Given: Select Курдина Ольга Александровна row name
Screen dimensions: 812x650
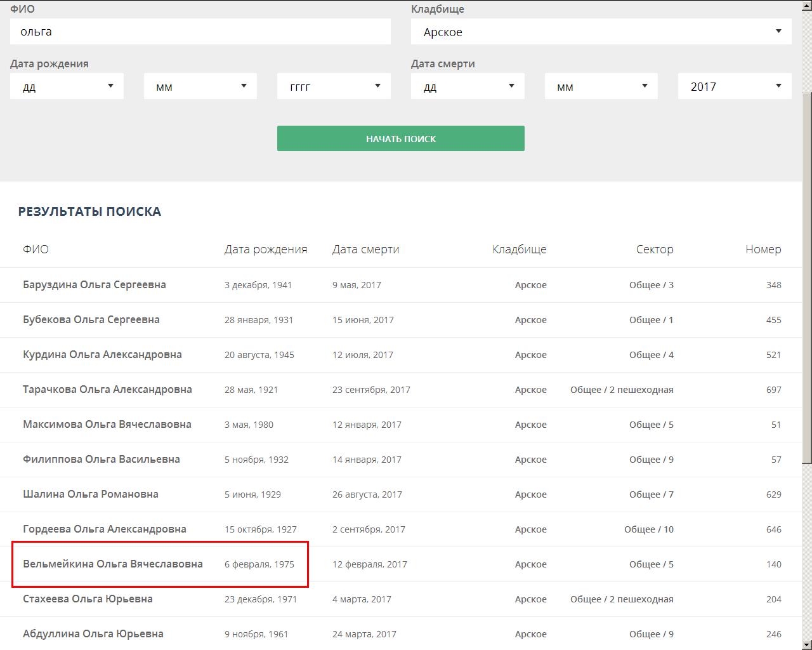Looking at the screenshot, I should pyautogui.click(x=102, y=355).
